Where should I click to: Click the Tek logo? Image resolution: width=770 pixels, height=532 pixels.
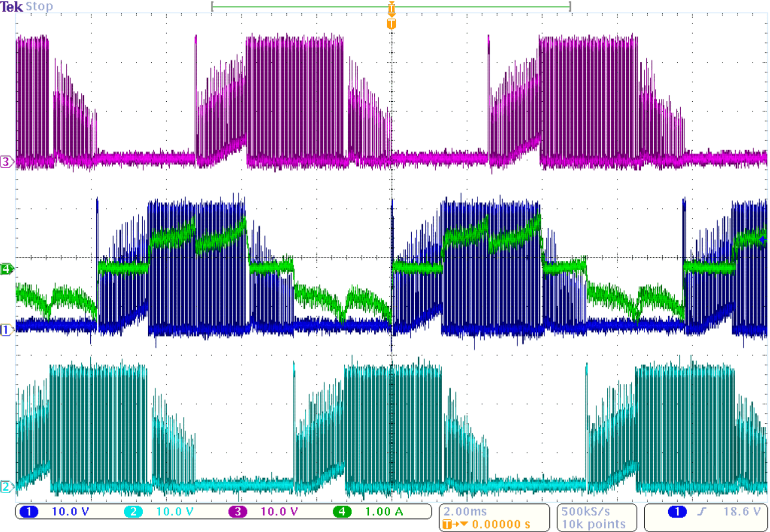(x=11, y=6)
